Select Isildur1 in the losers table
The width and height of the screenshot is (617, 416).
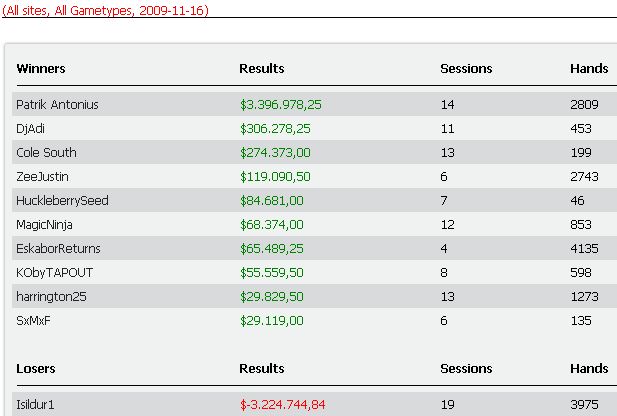click(35, 405)
